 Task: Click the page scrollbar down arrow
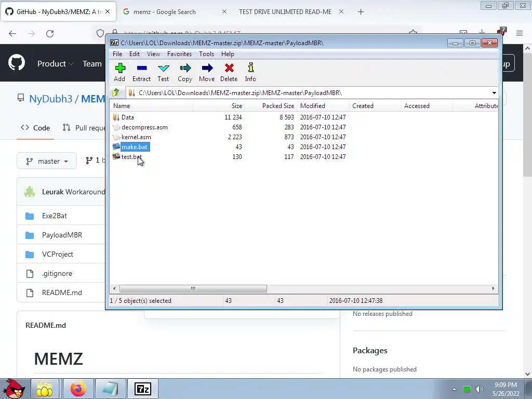528,374
